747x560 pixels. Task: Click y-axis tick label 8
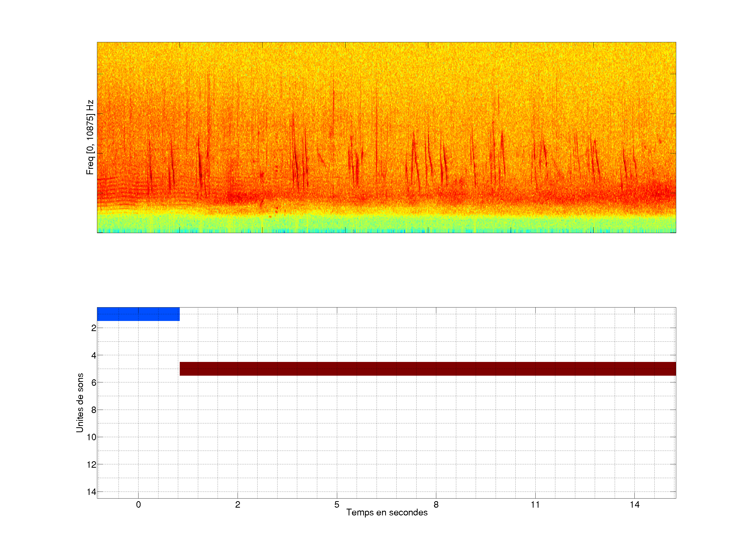click(x=94, y=410)
